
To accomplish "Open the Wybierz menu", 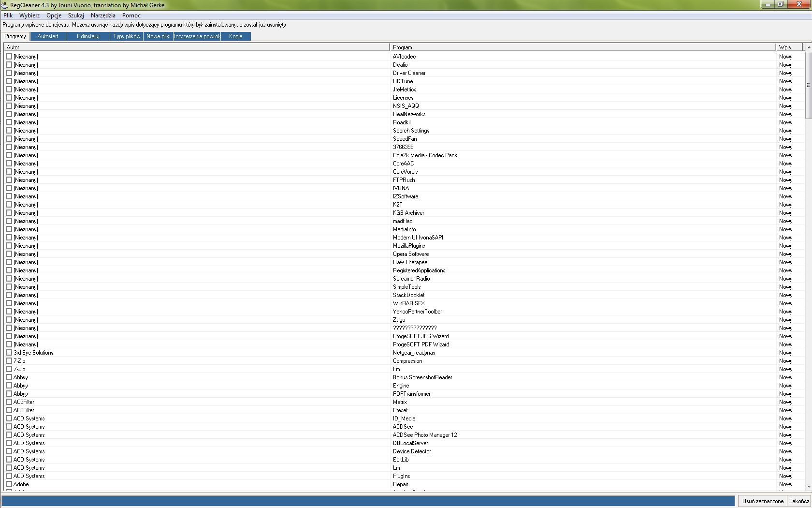I will (x=29, y=15).
